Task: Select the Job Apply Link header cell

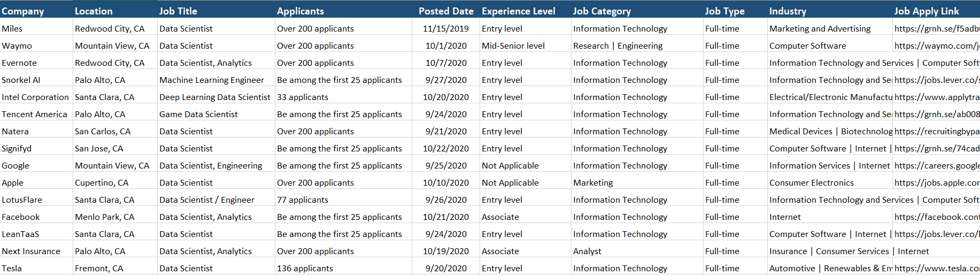Action: [936, 11]
